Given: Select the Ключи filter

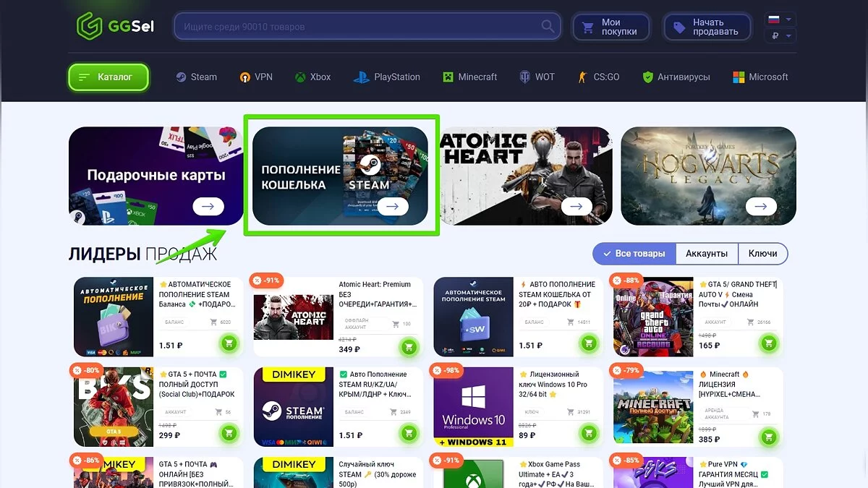Looking at the screenshot, I should [x=762, y=254].
